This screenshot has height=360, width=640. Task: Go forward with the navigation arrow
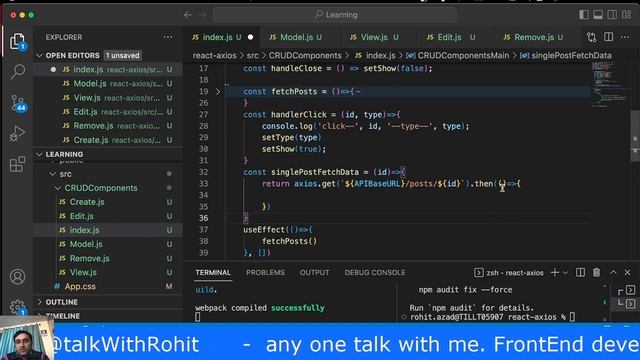(202, 15)
